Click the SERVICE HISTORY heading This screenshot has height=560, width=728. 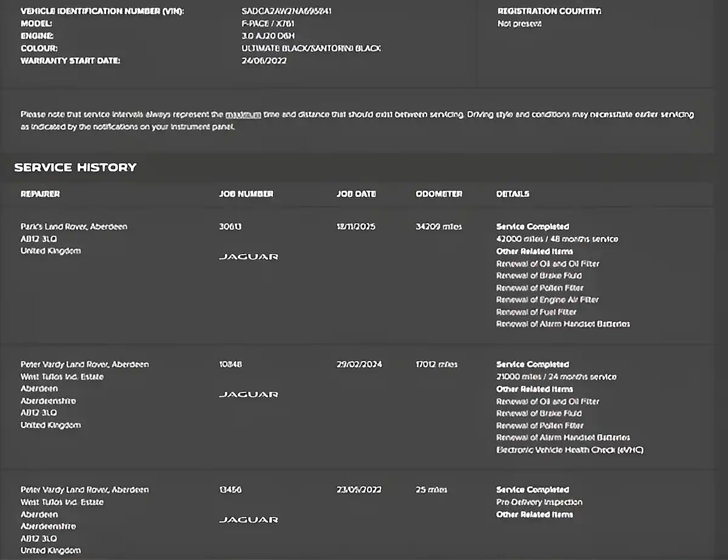click(x=75, y=167)
